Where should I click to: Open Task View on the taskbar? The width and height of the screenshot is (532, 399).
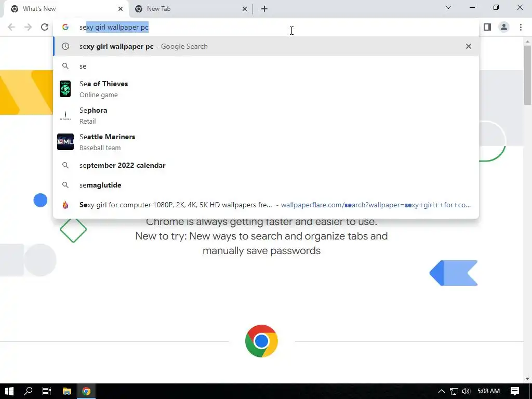47,391
